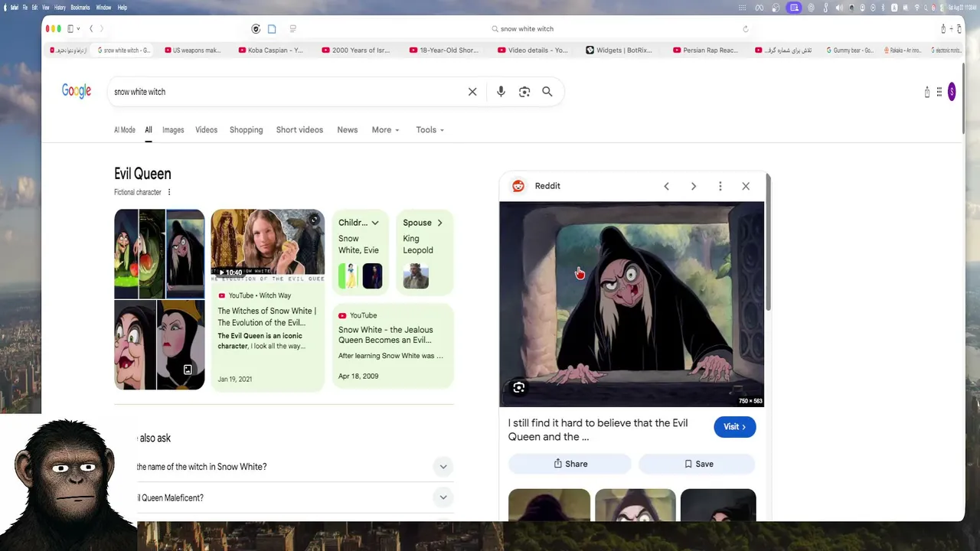Open Wi-Fi status in the macOS menu bar
This screenshot has width=980, height=551.
(x=917, y=8)
